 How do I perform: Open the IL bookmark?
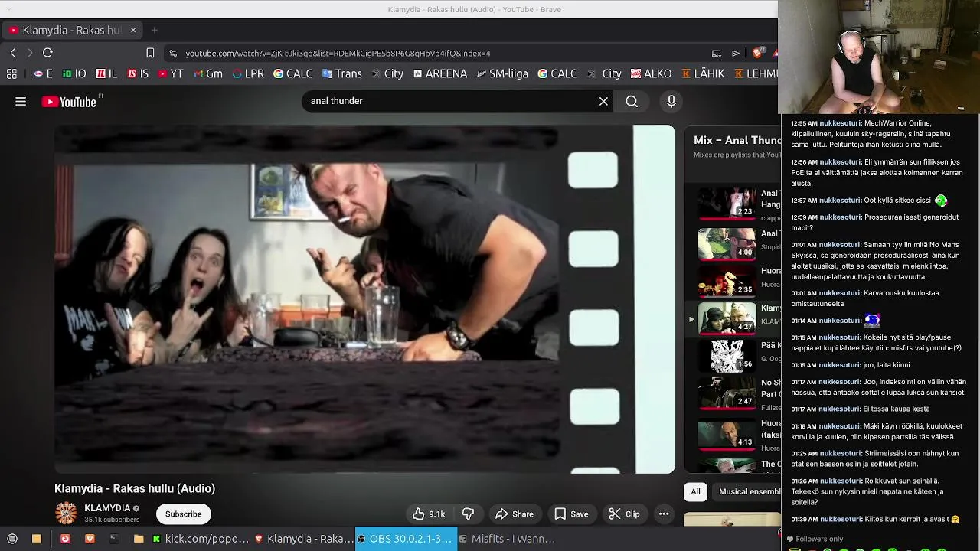[106, 73]
